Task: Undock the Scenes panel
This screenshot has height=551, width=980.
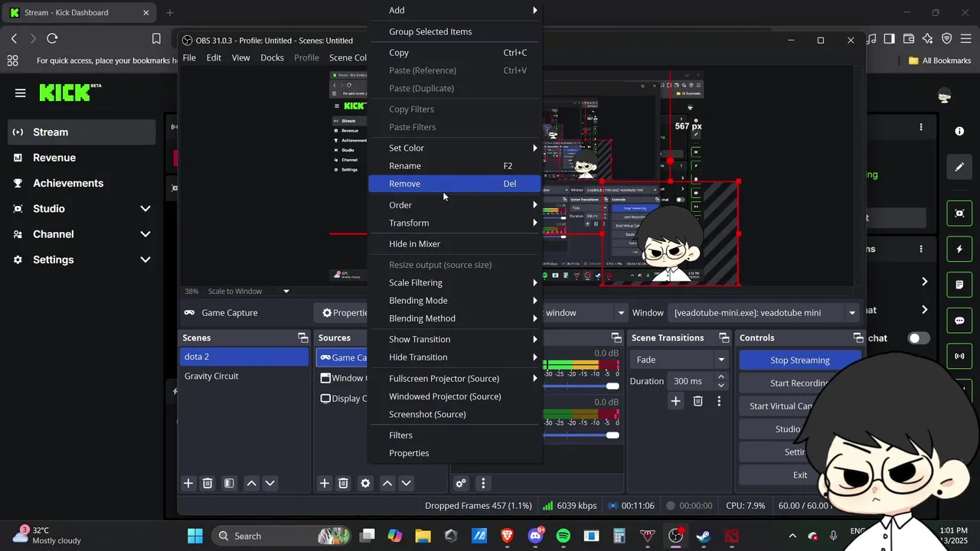Action: (x=303, y=337)
